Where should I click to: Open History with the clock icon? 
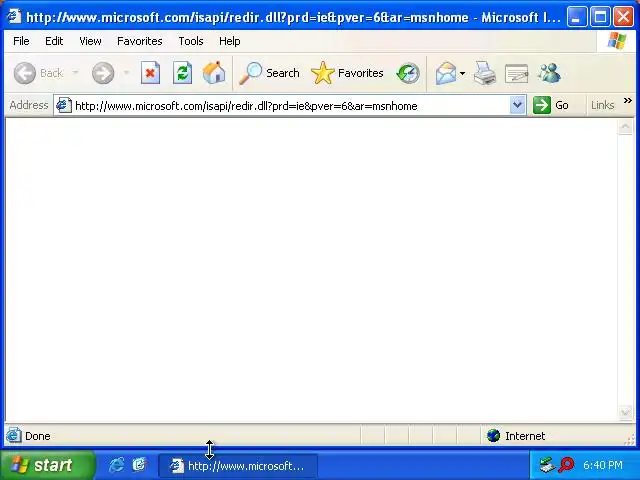click(x=408, y=73)
